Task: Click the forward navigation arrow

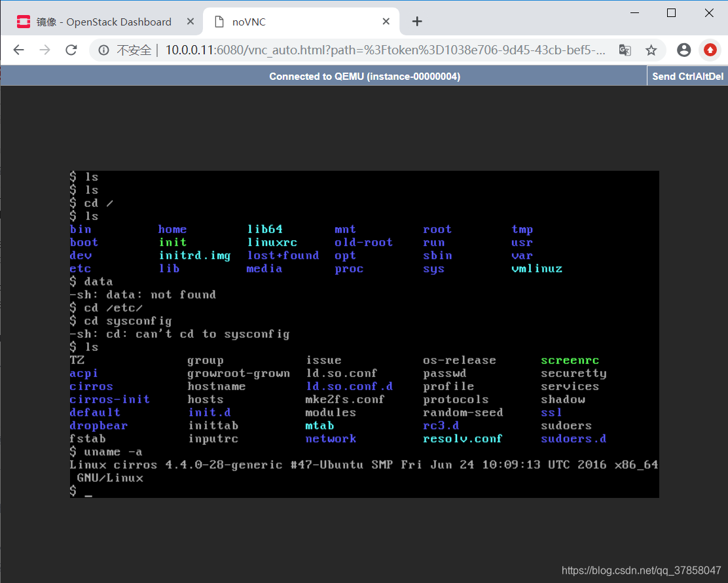Action: coord(45,50)
